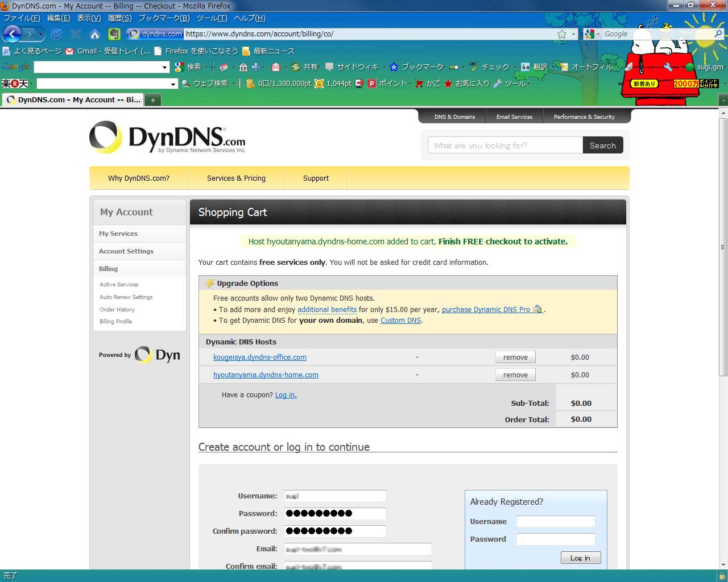This screenshot has height=582, width=728.
Task: Click the browser back arrow button
Action: [13, 34]
